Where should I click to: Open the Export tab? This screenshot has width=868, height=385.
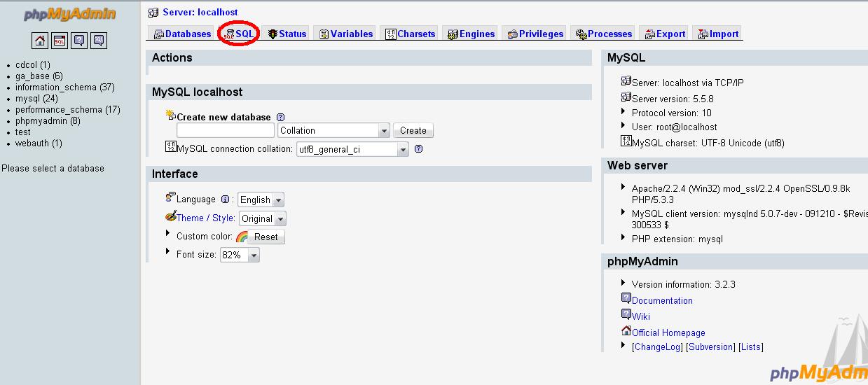(x=665, y=34)
